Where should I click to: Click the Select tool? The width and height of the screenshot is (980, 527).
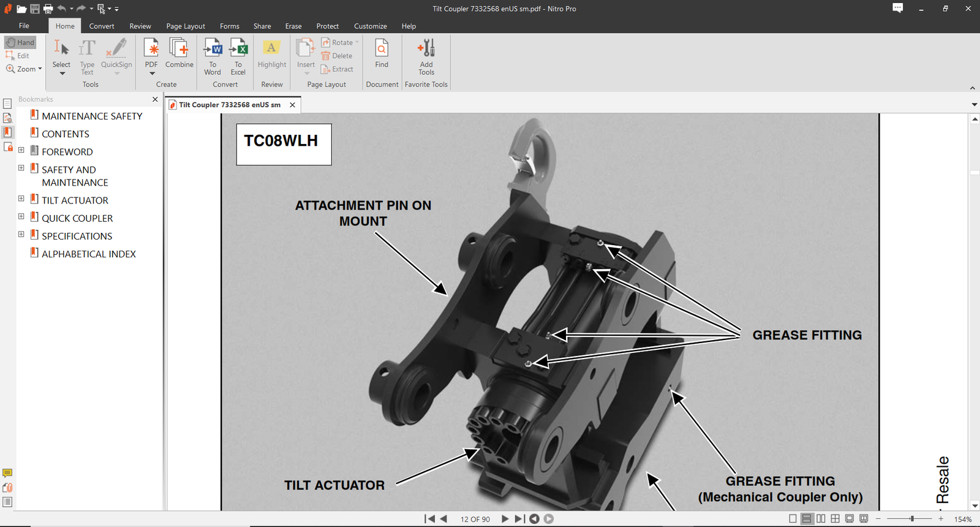point(61,56)
